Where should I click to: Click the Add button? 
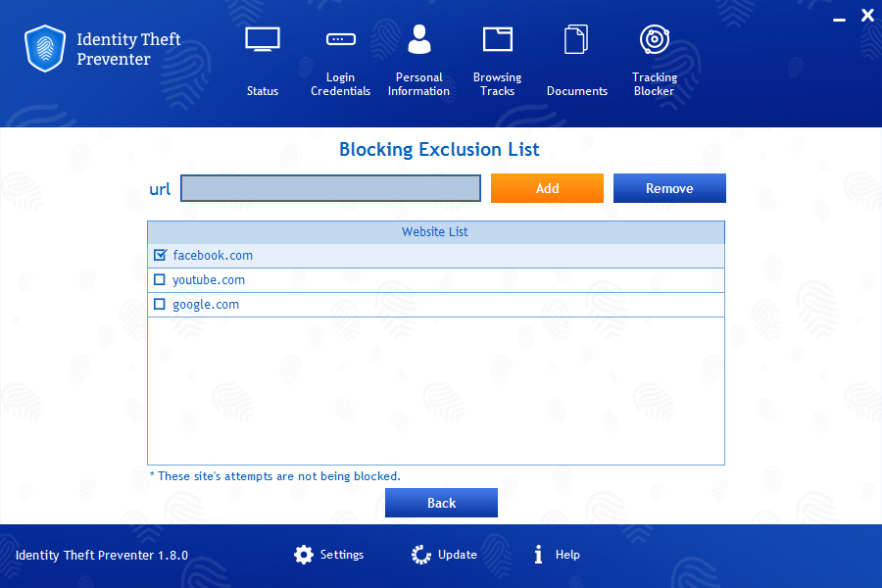547,188
